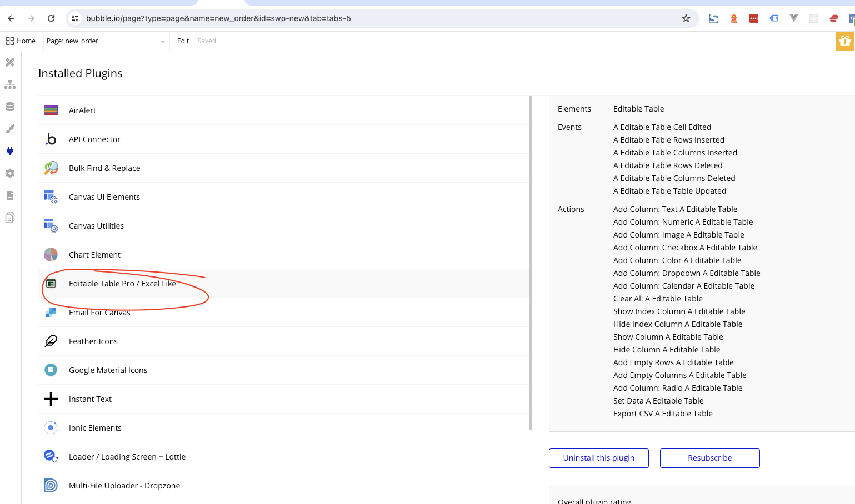Click 'Add Column: Dropdown A Editable Table'
The image size is (855, 504).
pyautogui.click(x=687, y=273)
